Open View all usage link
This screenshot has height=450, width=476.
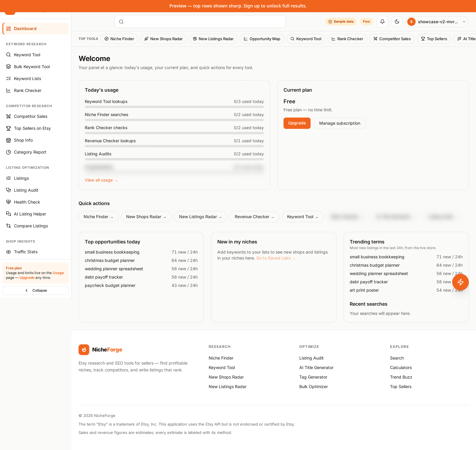[101, 180]
